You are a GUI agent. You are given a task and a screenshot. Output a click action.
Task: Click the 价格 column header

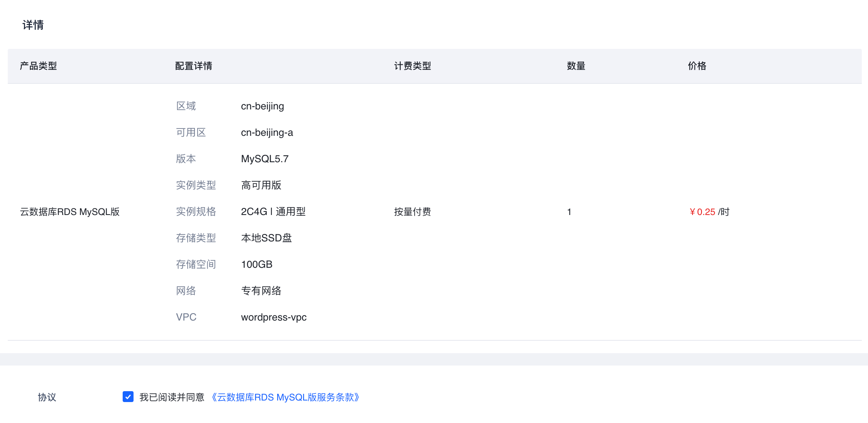pyautogui.click(x=697, y=66)
